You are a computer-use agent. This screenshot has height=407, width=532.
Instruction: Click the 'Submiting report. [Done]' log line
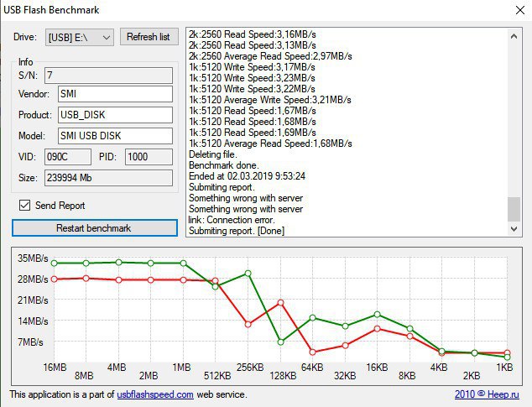pos(237,231)
